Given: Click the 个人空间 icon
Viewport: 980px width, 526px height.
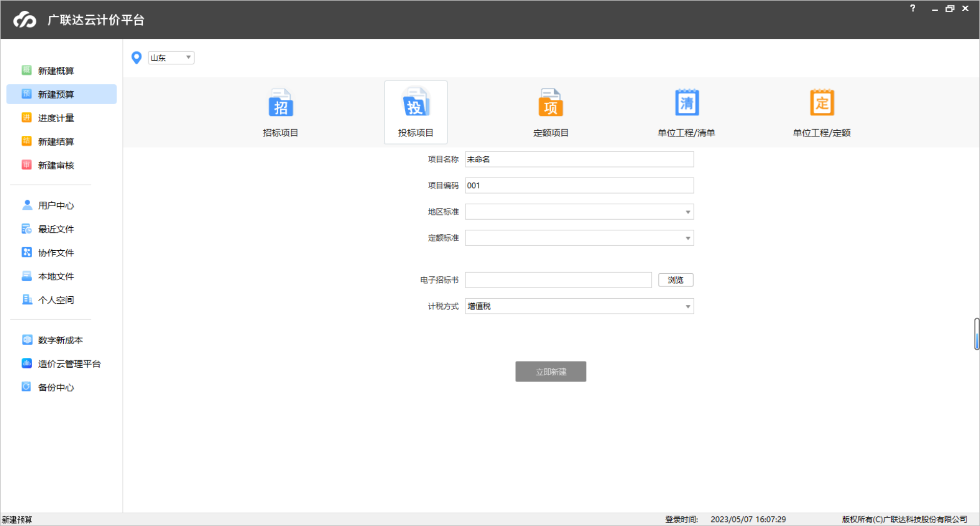Looking at the screenshot, I should pyautogui.click(x=27, y=300).
